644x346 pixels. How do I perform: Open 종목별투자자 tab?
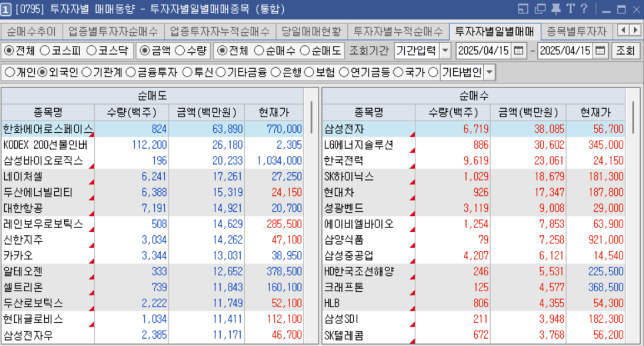(x=576, y=31)
